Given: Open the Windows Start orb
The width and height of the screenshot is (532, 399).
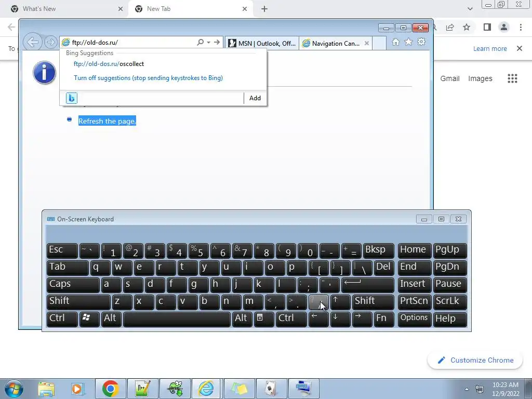Looking at the screenshot, I should pos(14,389).
